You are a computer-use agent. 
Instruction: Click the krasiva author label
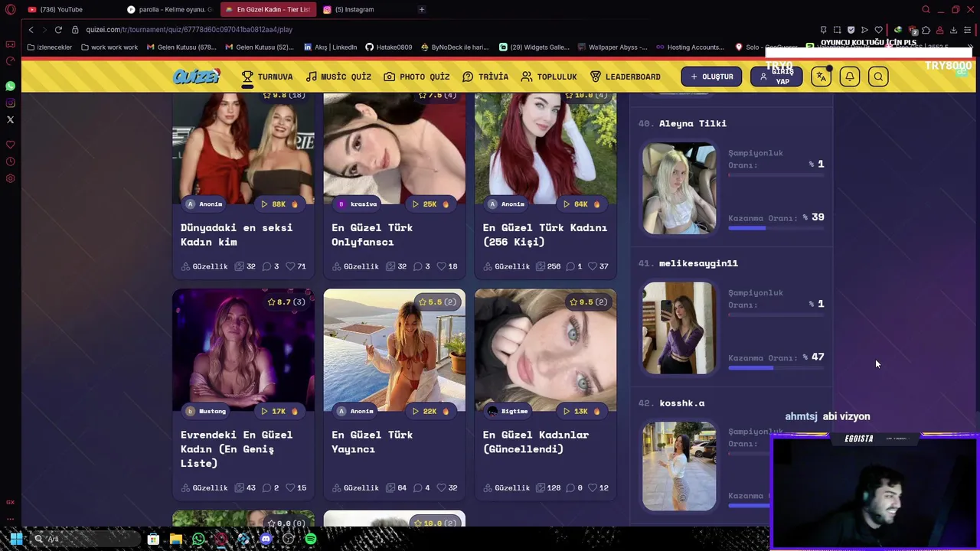coord(358,204)
